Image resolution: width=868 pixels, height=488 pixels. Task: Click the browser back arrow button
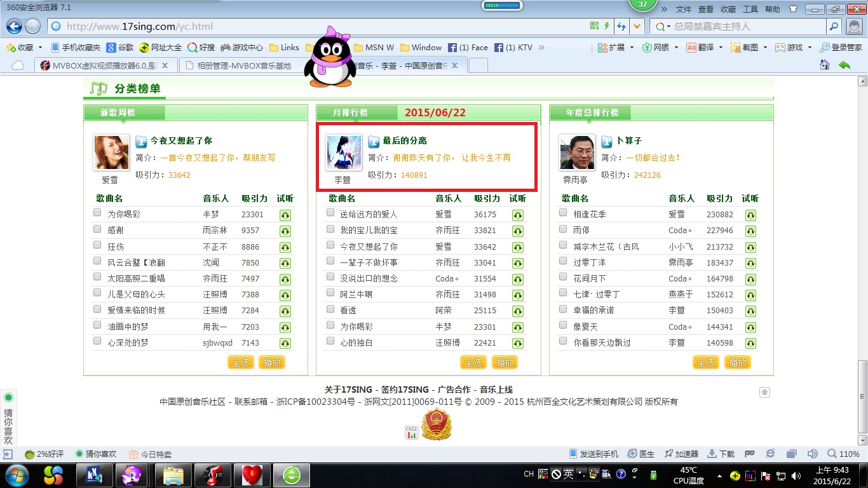[x=14, y=26]
